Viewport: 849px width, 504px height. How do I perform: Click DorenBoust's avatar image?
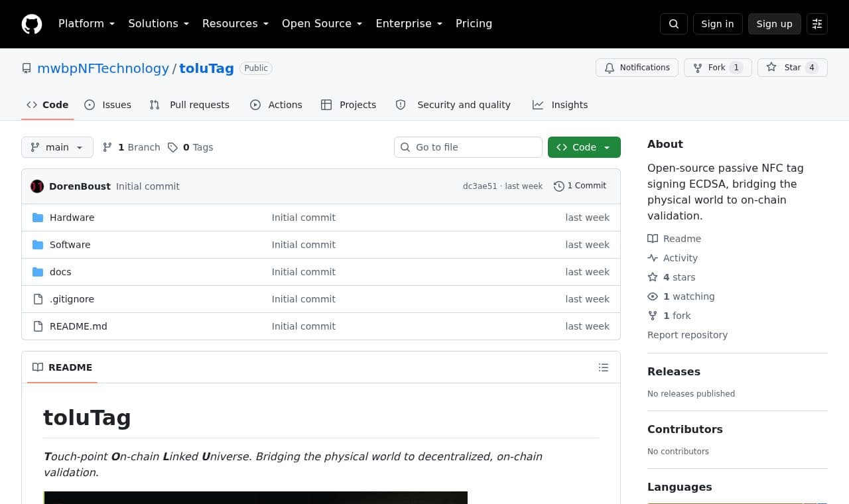pos(37,186)
